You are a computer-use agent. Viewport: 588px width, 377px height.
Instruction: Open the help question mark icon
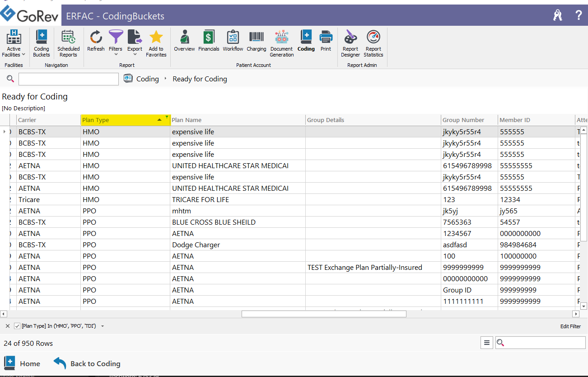click(579, 15)
